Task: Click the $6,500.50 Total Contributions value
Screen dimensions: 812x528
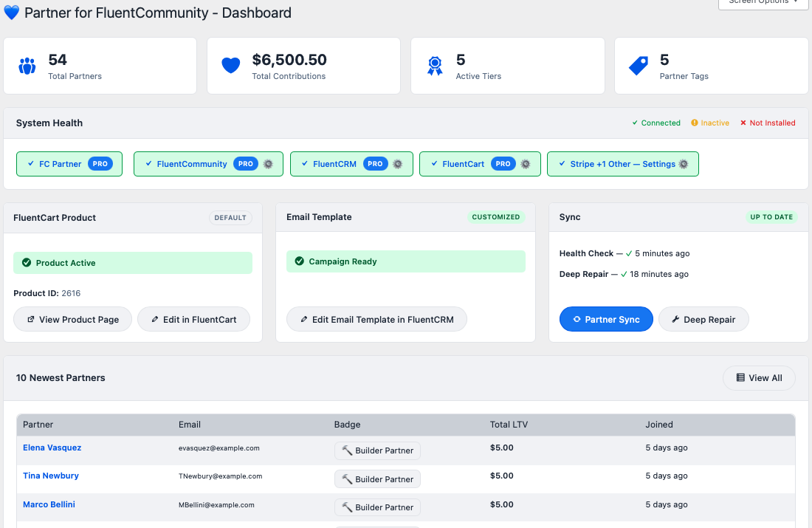Action: click(289, 60)
